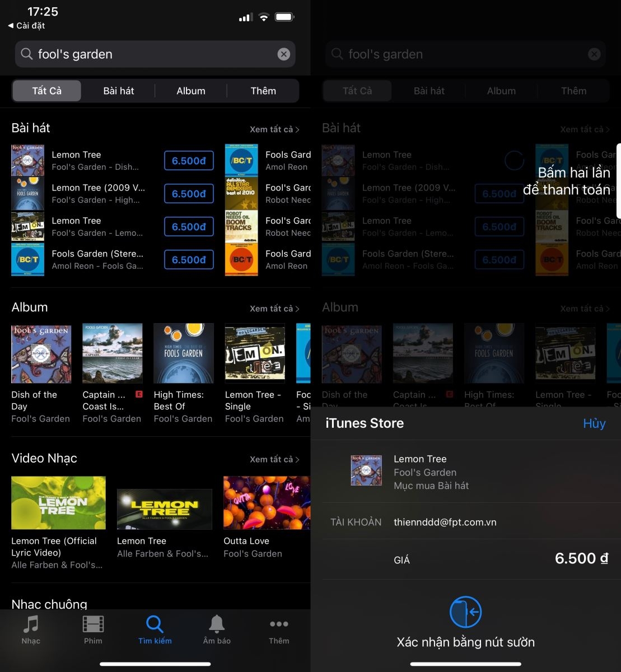
Task: Tap the 6.500 đ price in payment sheet
Action: pos(582,558)
